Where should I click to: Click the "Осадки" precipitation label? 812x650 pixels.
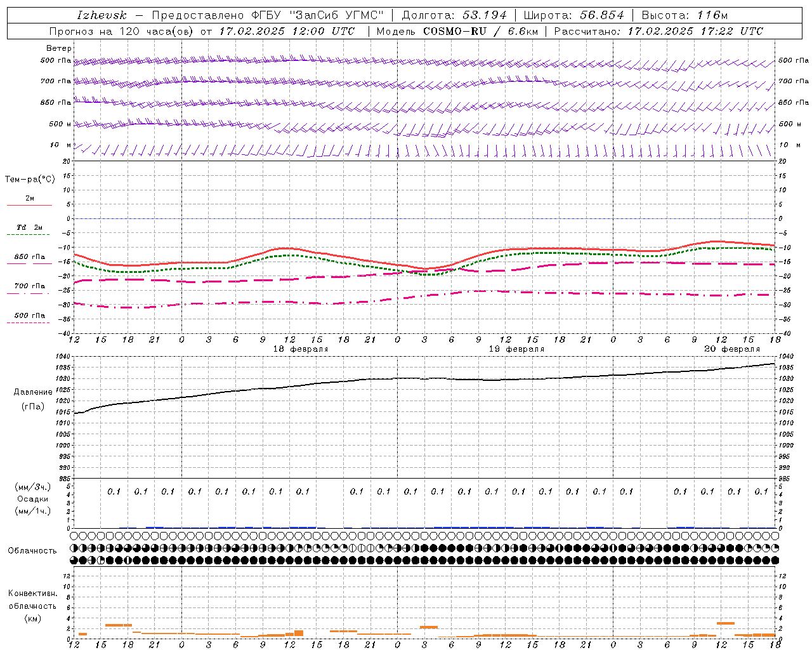[x=33, y=499]
